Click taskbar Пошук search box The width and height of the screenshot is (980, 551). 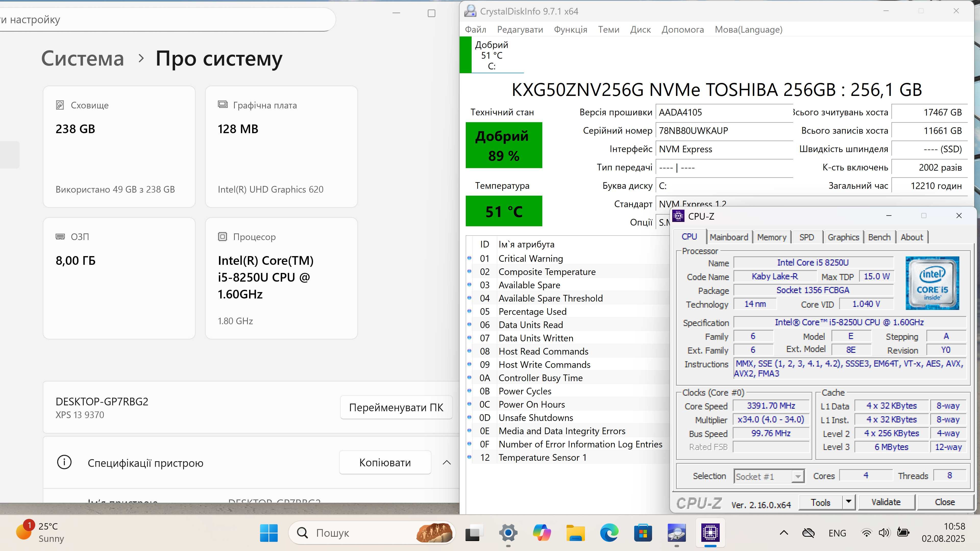(372, 533)
